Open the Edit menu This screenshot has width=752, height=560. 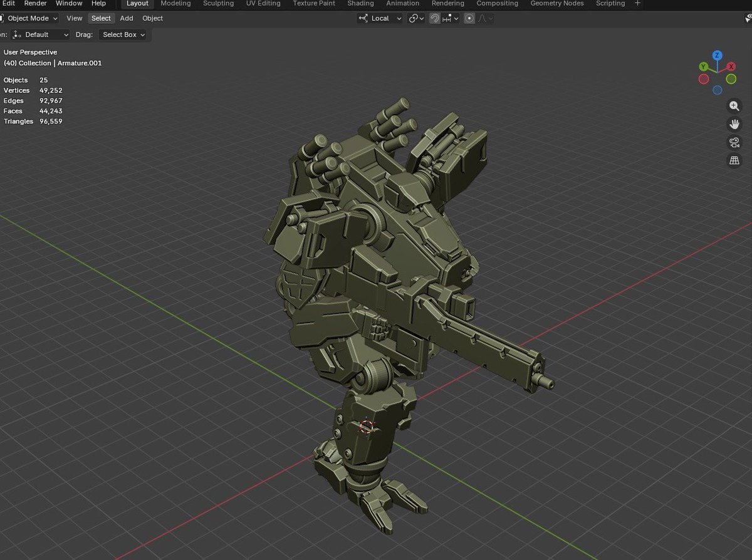[8, 4]
